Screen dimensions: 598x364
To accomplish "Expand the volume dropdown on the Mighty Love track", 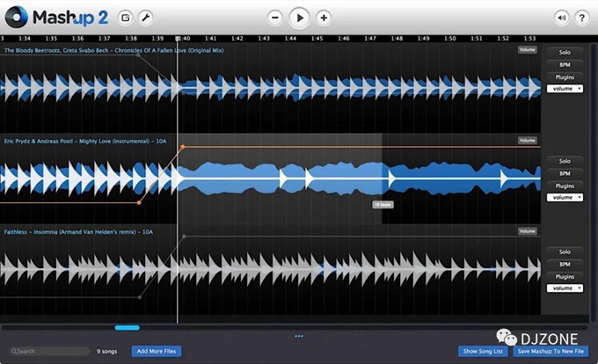I will pyautogui.click(x=565, y=198).
